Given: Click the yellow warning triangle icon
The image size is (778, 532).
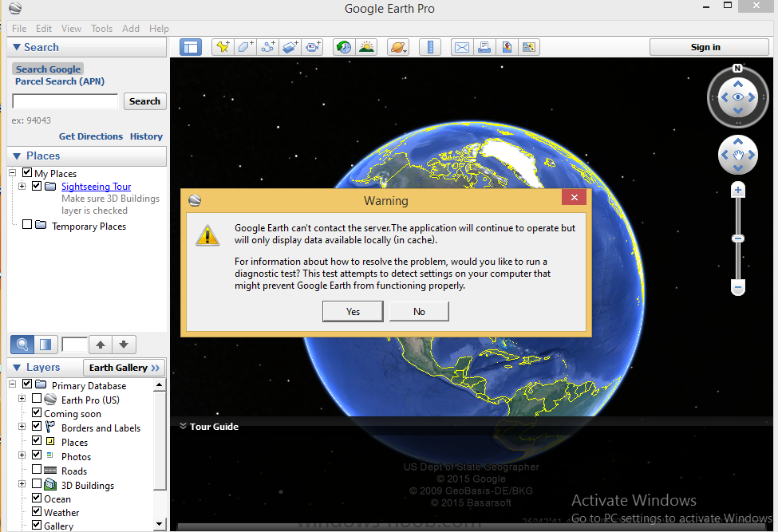Looking at the screenshot, I should click(207, 235).
